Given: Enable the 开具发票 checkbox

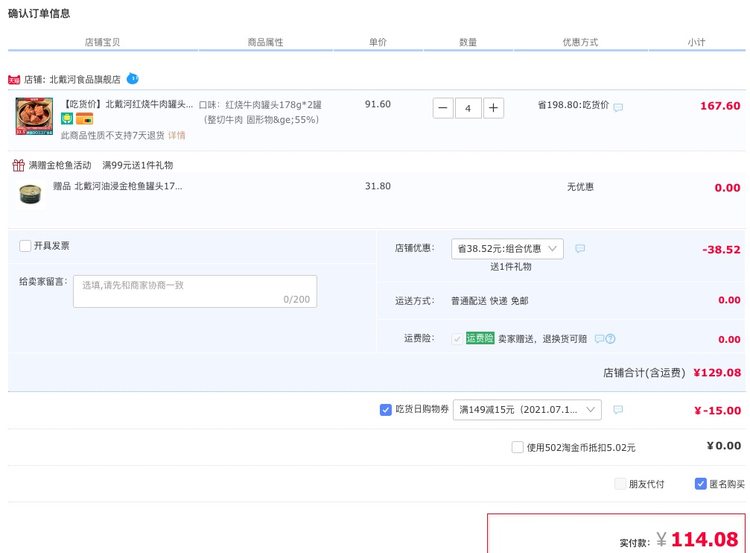Looking at the screenshot, I should coord(25,246).
